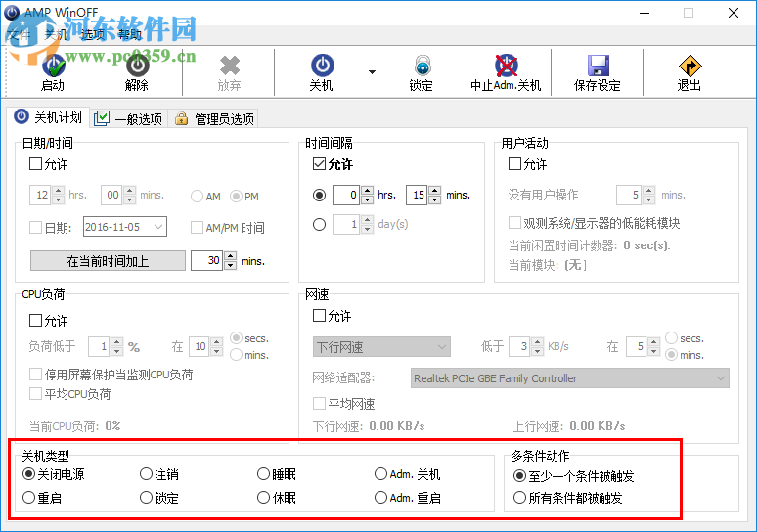This screenshot has height=532, width=757.
Task: Toggle the 日期 checkbox
Action: [x=36, y=227]
